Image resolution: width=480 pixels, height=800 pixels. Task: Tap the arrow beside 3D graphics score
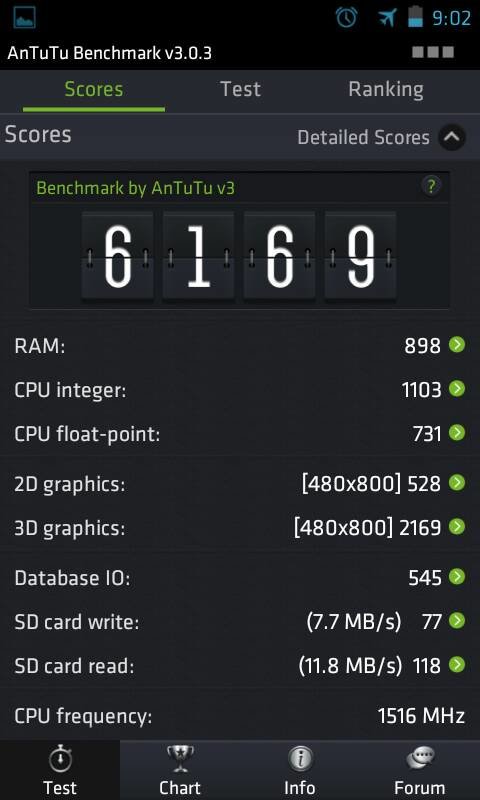coord(457,526)
